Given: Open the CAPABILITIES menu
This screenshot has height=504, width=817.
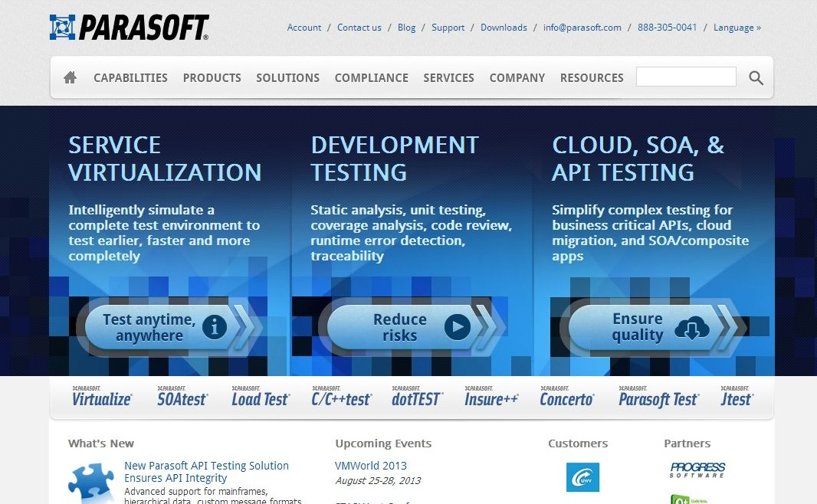Looking at the screenshot, I should (x=130, y=77).
